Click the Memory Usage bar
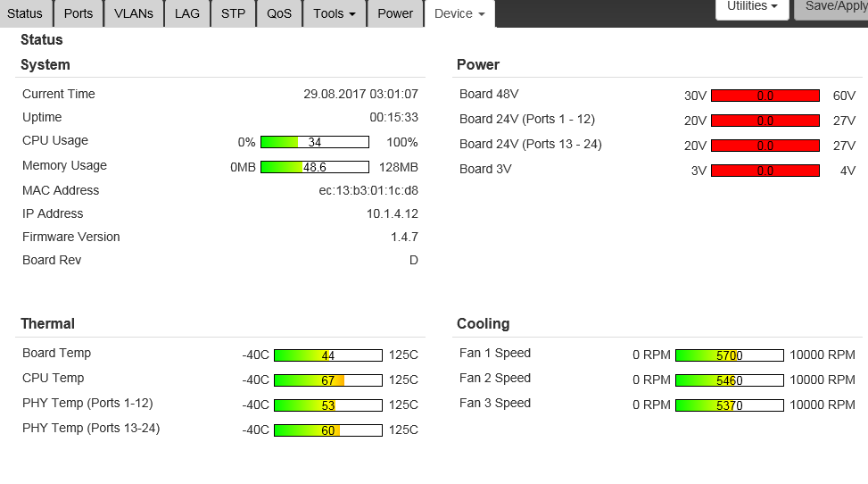 pyautogui.click(x=314, y=167)
